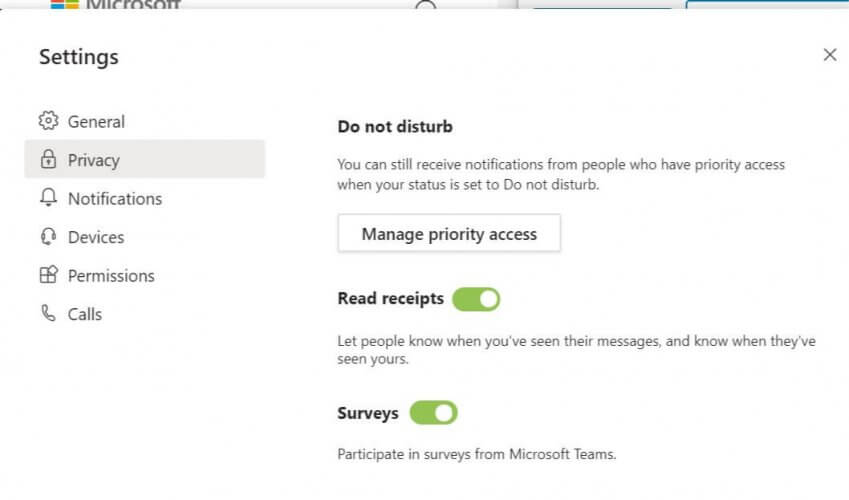Click the General gear icon

click(48, 120)
